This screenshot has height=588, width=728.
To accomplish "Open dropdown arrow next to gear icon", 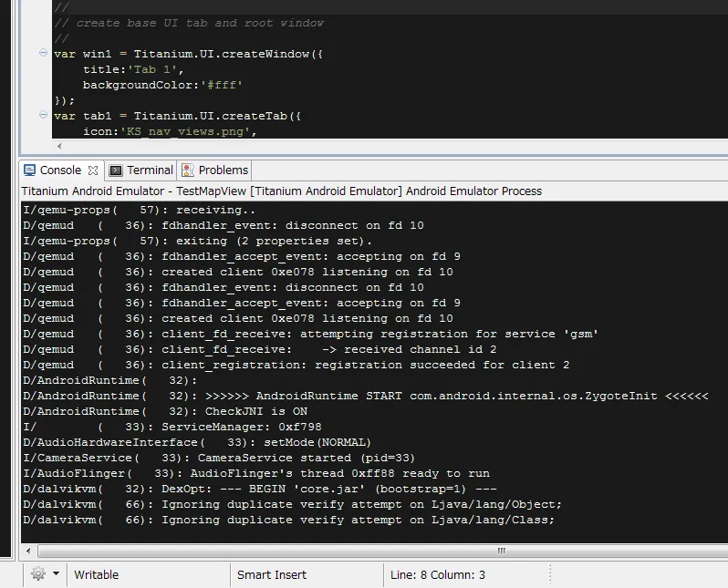I will click(x=57, y=574).
